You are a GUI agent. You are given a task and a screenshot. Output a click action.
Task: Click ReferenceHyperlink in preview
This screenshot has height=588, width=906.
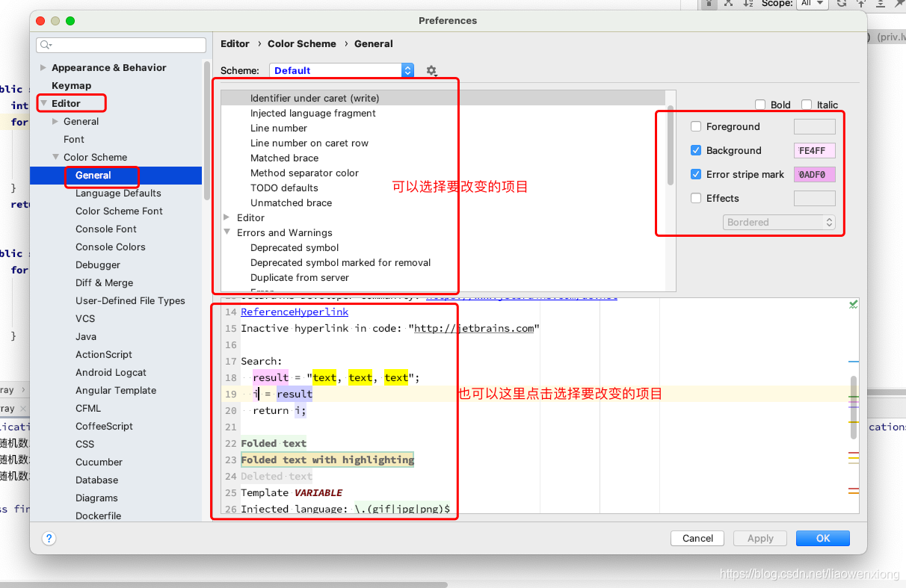pyautogui.click(x=295, y=312)
